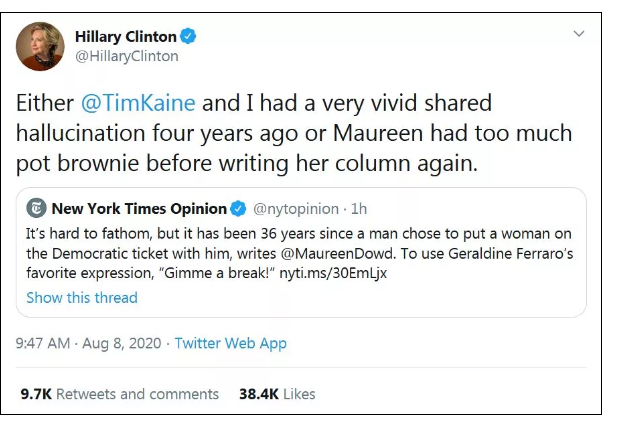Viewport: 617px width, 432px height.
Task: View the 9.7K Retweets and comments
Action: click(x=120, y=394)
